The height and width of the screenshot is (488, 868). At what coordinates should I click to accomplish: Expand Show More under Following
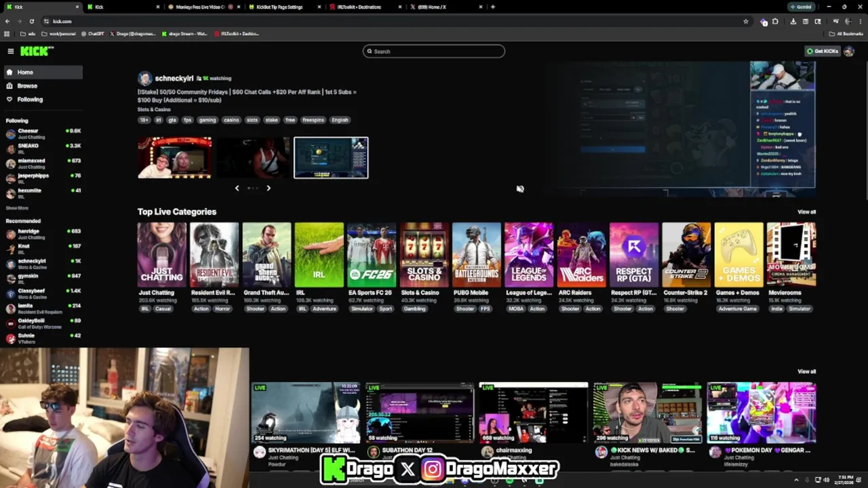tap(17, 208)
